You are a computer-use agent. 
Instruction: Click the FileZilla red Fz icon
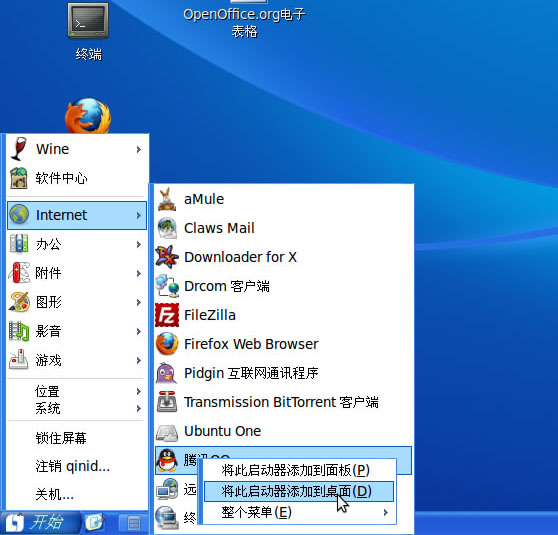point(167,315)
